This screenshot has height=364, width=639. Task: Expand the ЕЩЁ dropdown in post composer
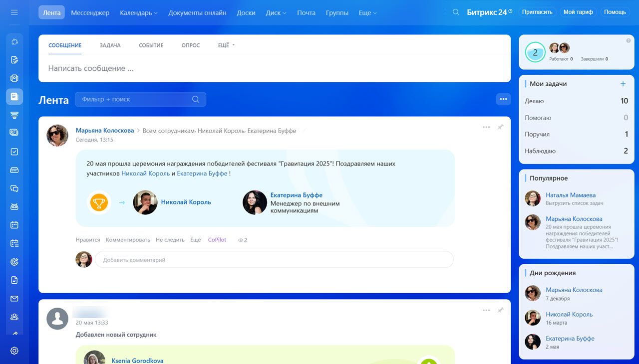pos(226,45)
